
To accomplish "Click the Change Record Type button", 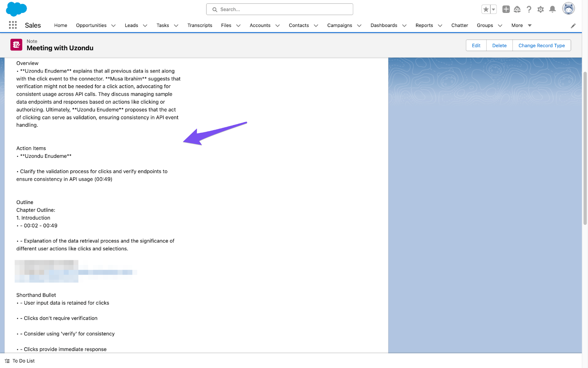I will tap(541, 46).
